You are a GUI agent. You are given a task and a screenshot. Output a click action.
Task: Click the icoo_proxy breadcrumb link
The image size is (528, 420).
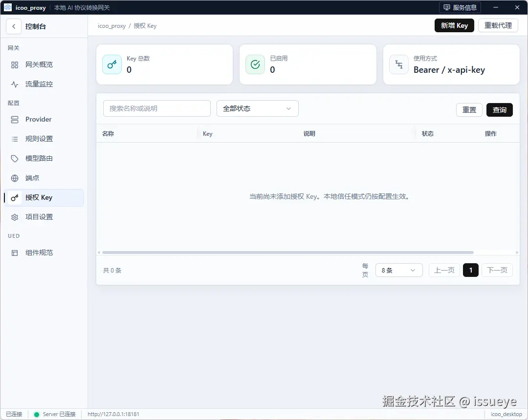click(111, 26)
